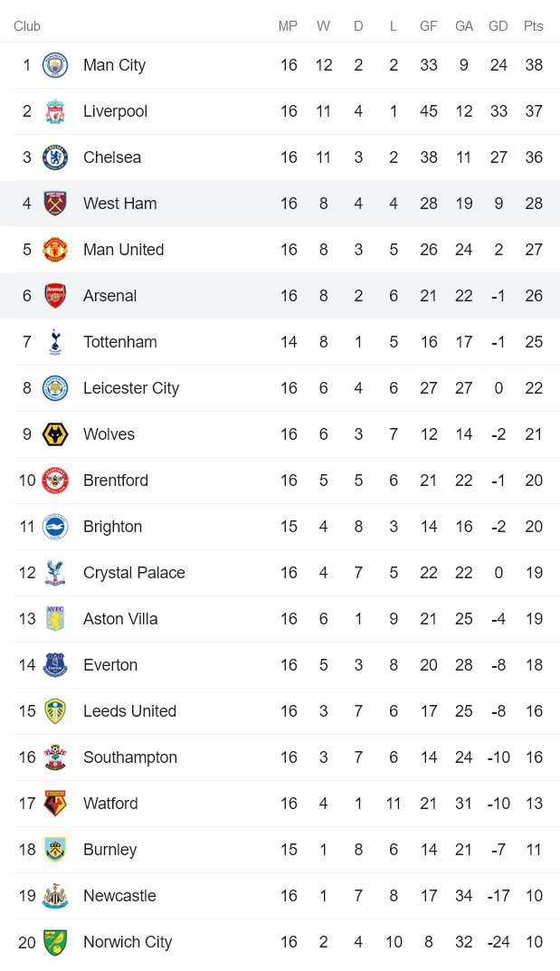This screenshot has height=971, width=560.
Task: Click the Club column header
Action: (x=27, y=26)
